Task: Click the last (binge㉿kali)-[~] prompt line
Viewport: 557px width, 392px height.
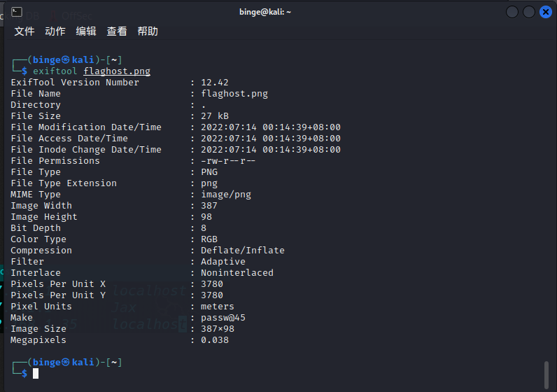Action: [x=67, y=363]
